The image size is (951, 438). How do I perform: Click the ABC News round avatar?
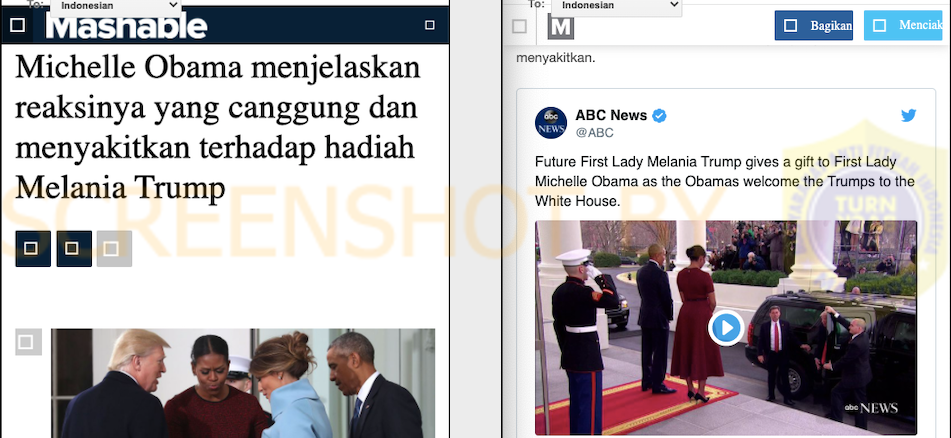[551, 123]
